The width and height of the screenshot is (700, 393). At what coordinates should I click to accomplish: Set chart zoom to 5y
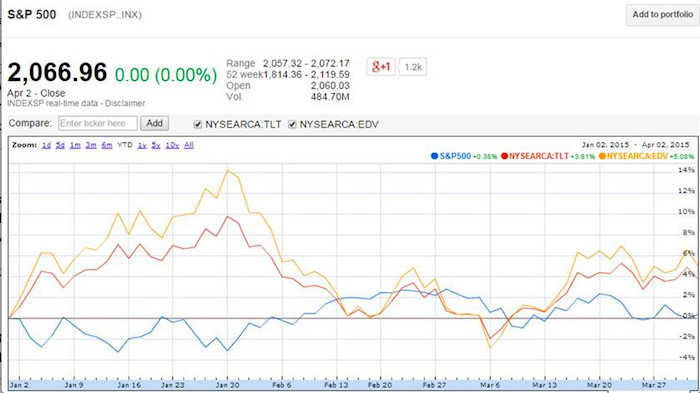156,145
